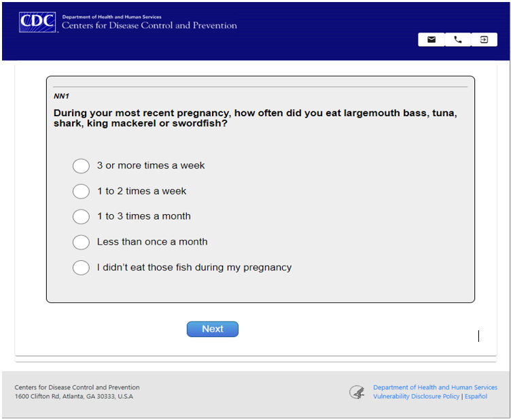Click the NN1 question identifier
Viewport: 513px width, 420px height.
click(x=61, y=96)
